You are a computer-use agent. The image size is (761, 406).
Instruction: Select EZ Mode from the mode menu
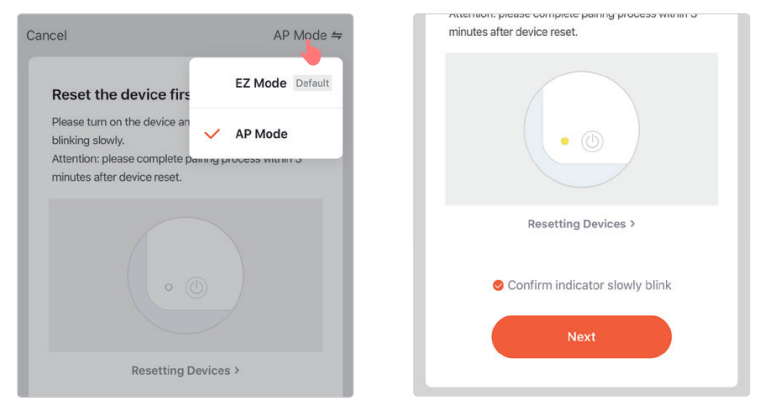261,83
